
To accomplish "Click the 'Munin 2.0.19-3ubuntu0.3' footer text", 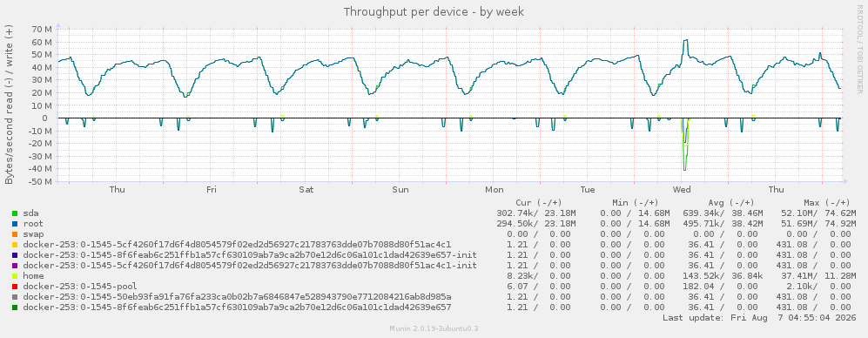I will pos(434,328).
